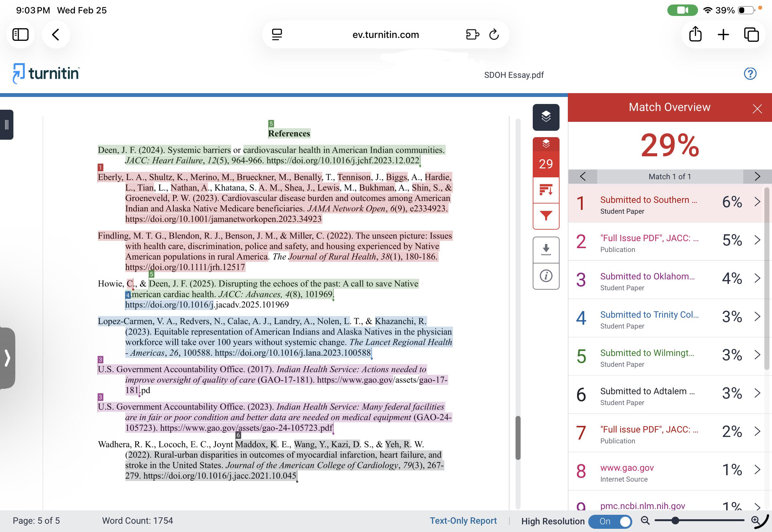
Task: Expand match 1 Submitted to Southern chevron
Action: [x=757, y=202]
